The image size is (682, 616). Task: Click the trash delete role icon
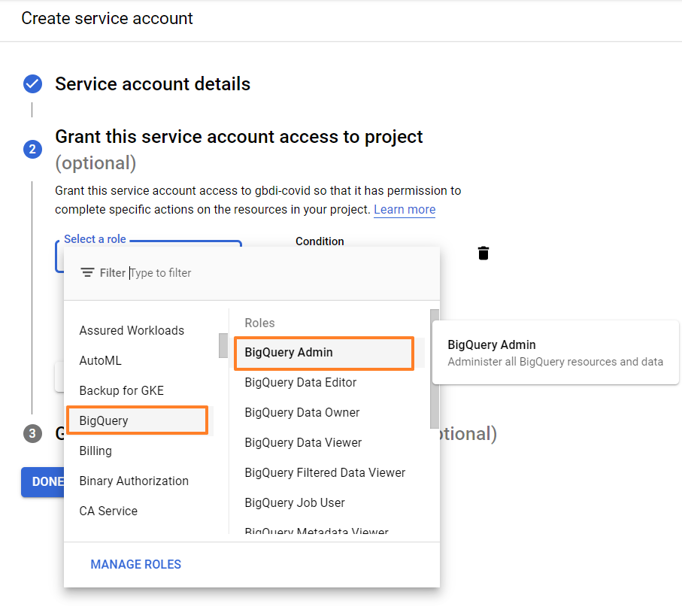[483, 253]
